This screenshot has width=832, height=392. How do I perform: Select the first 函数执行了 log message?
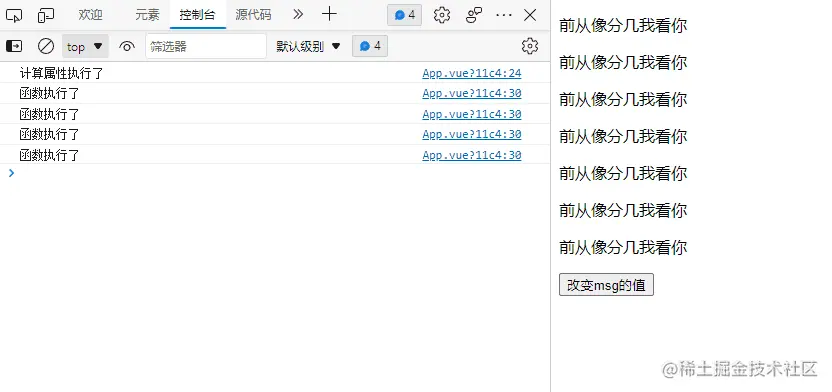pos(49,94)
